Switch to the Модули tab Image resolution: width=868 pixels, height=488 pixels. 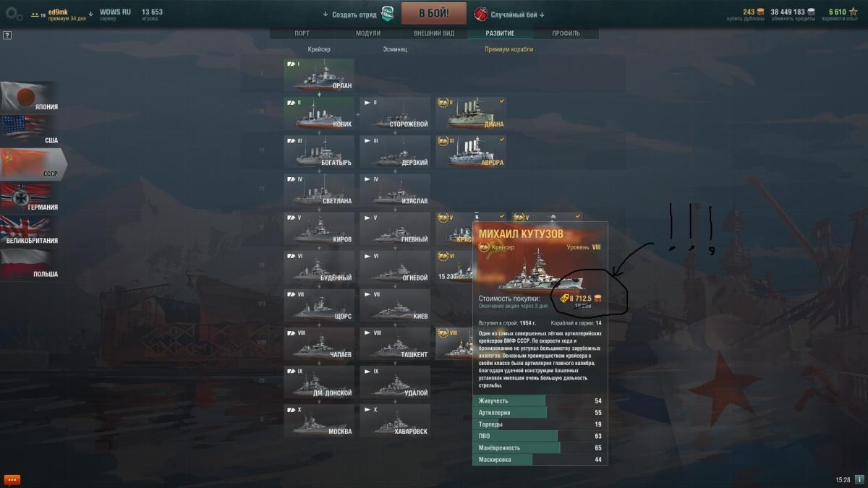[x=368, y=33]
